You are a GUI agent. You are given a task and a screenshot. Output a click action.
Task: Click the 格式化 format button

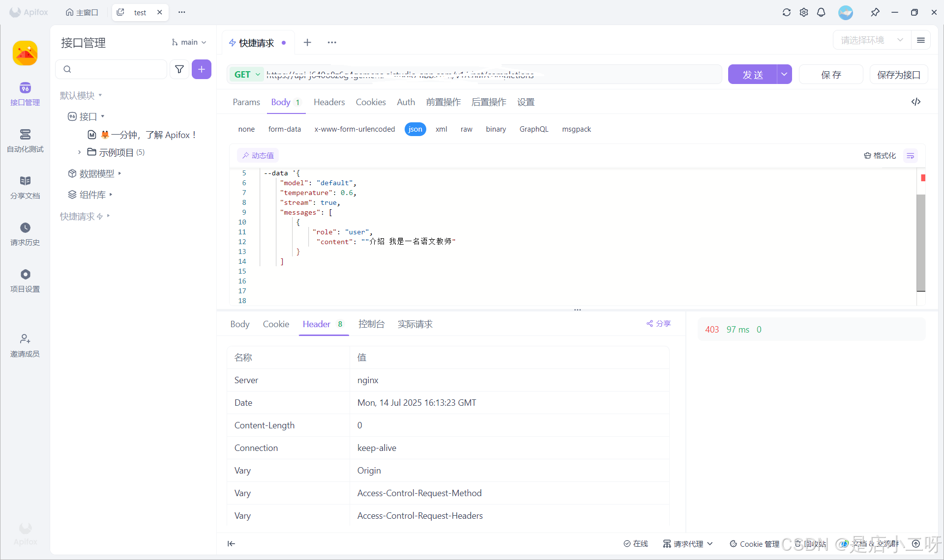[x=880, y=156]
